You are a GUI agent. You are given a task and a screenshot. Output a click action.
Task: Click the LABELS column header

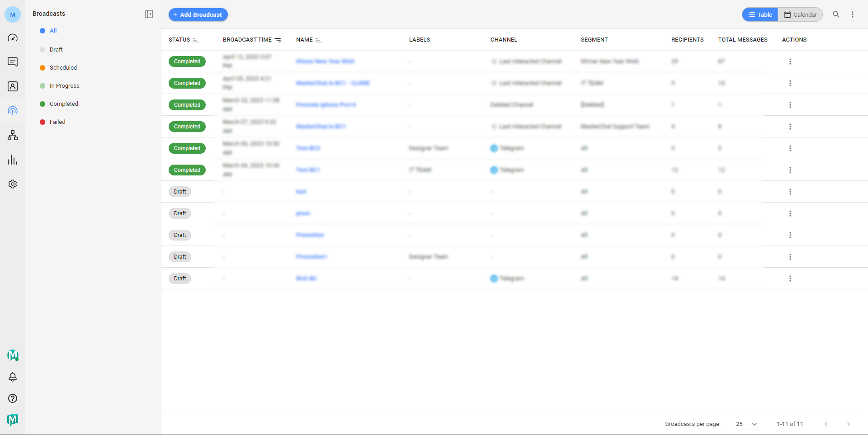420,40
